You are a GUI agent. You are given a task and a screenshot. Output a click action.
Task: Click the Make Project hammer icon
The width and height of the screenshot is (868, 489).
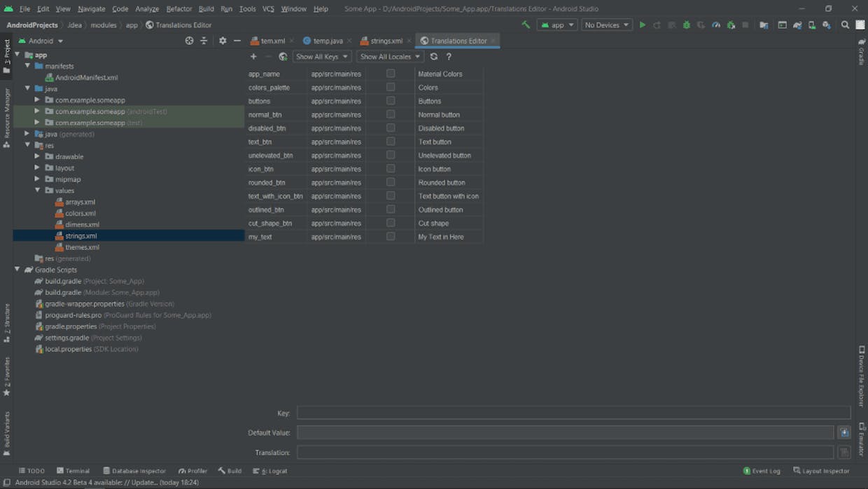526,25
